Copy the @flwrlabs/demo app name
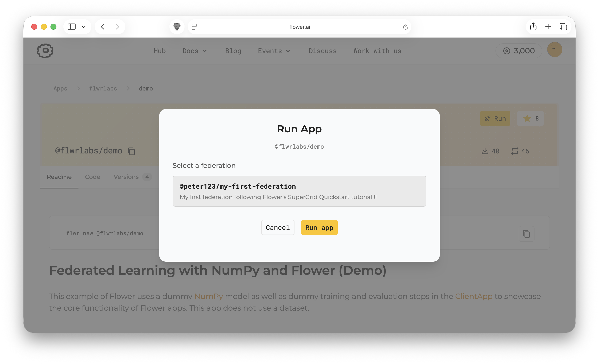This screenshot has width=599, height=364. [131, 151]
